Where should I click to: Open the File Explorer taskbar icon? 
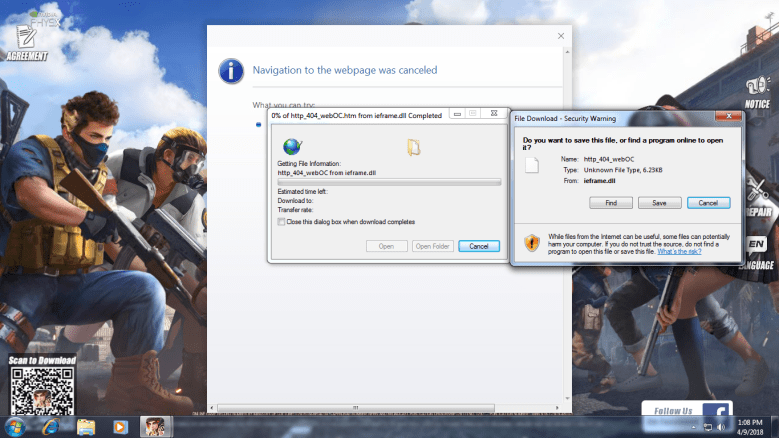tap(85, 427)
